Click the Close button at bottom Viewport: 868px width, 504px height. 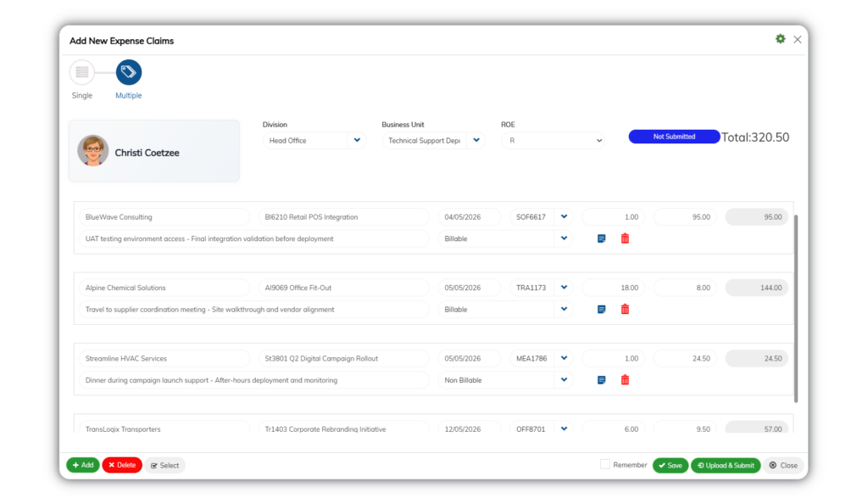pyautogui.click(x=783, y=465)
